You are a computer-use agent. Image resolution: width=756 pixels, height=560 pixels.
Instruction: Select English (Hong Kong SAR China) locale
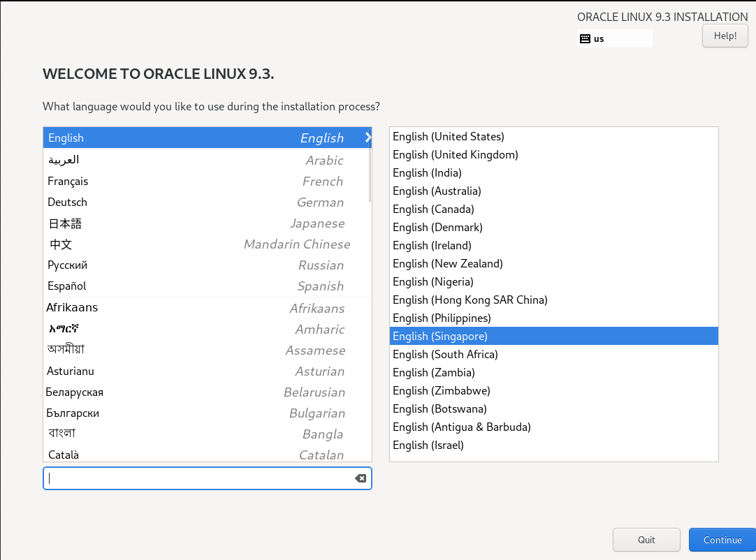553,300
